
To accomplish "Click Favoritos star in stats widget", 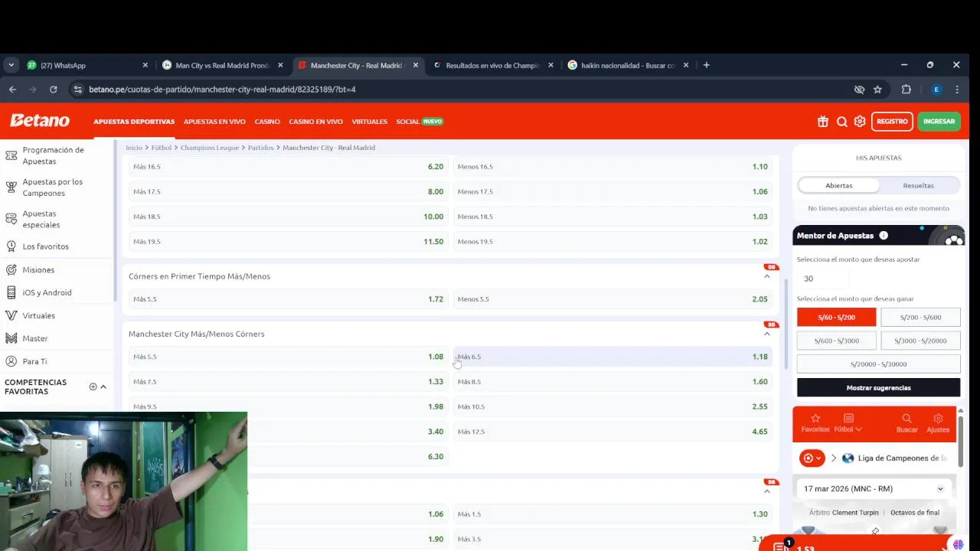I will 815,423.
